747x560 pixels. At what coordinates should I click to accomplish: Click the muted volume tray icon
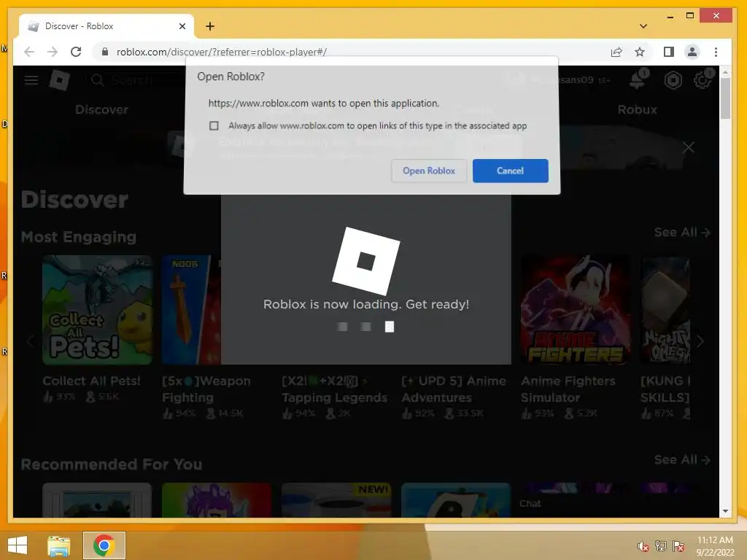tap(643, 546)
